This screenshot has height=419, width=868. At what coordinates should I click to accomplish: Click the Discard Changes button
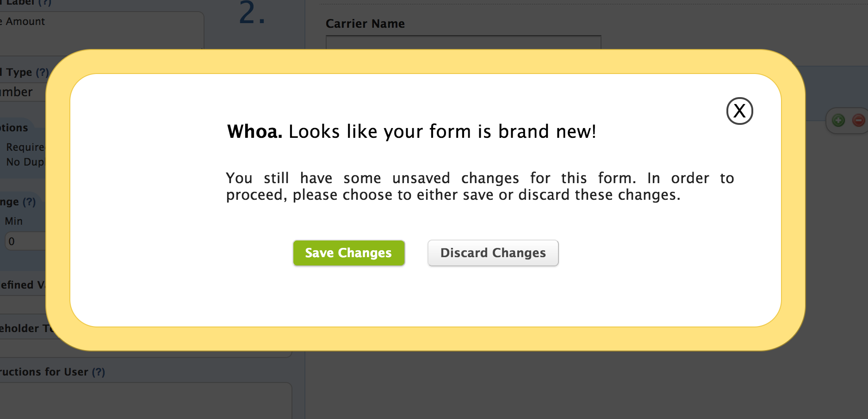tap(493, 253)
